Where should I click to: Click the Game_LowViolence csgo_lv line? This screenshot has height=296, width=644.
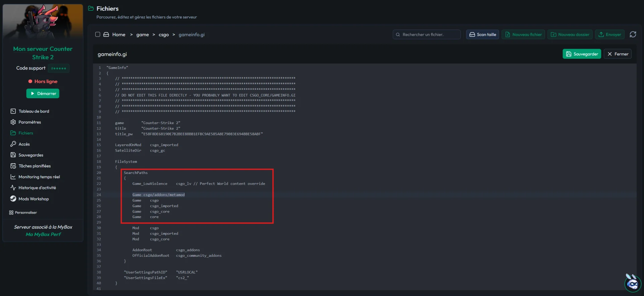click(199, 184)
